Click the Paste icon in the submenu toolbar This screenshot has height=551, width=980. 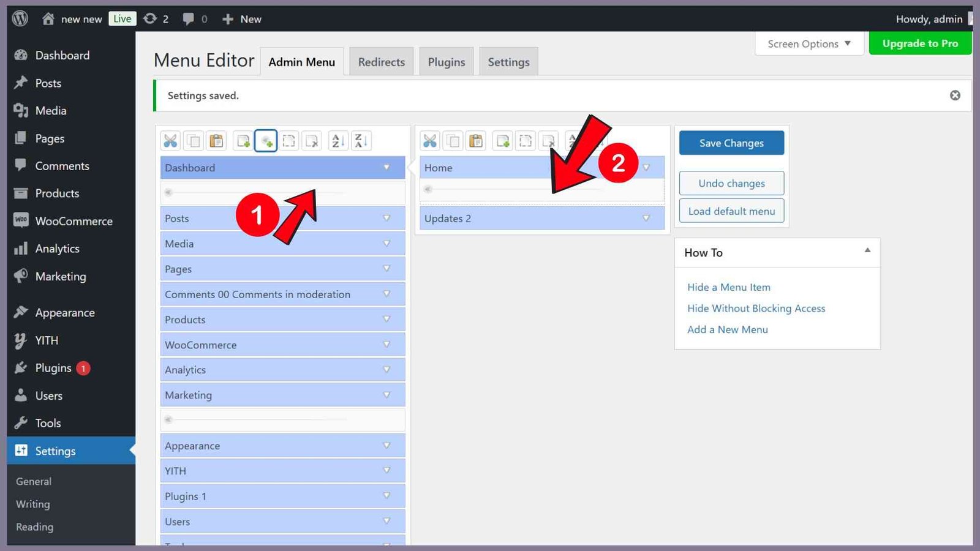476,141
